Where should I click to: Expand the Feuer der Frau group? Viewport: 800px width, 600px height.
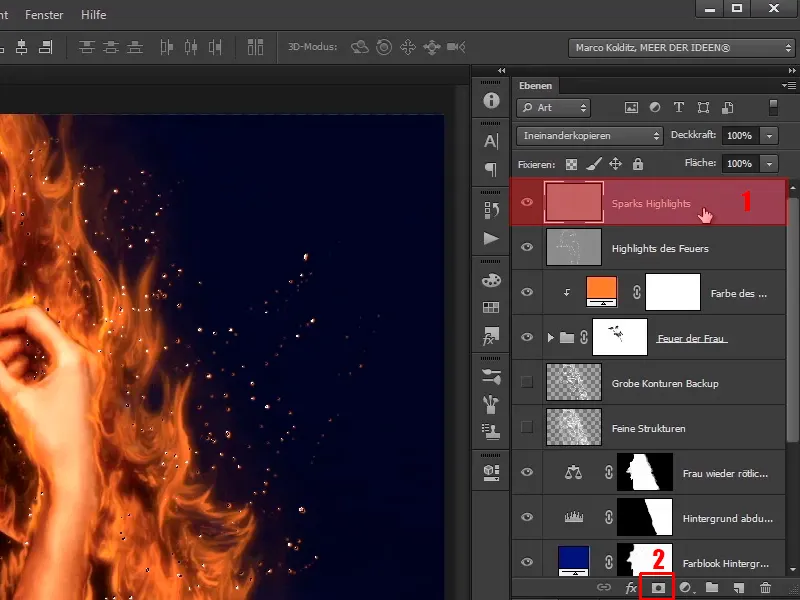pyautogui.click(x=551, y=337)
